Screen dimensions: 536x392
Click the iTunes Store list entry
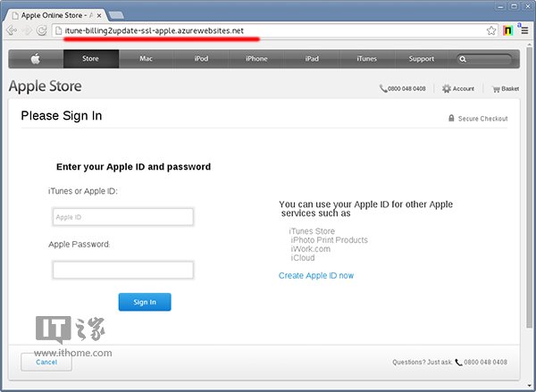coord(312,231)
